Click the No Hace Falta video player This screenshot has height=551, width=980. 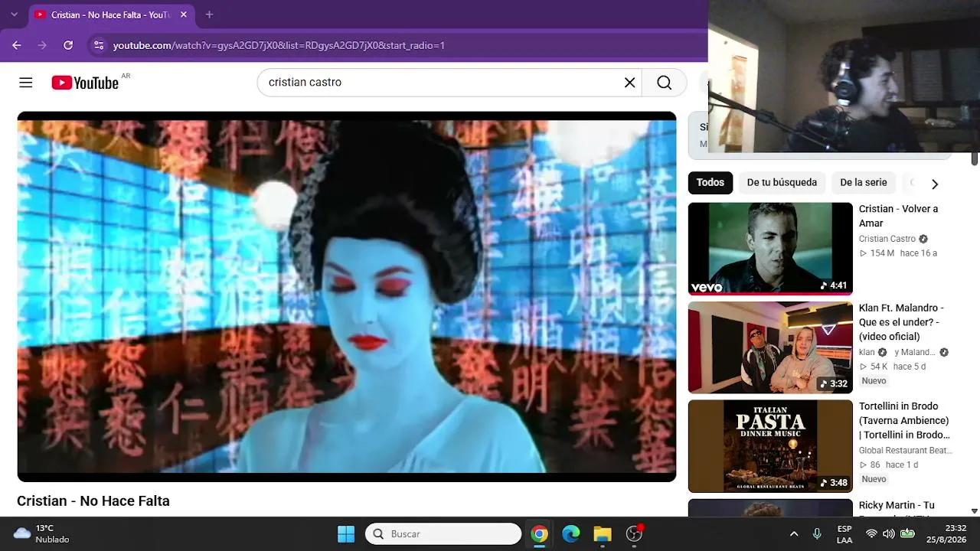tap(347, 297)
